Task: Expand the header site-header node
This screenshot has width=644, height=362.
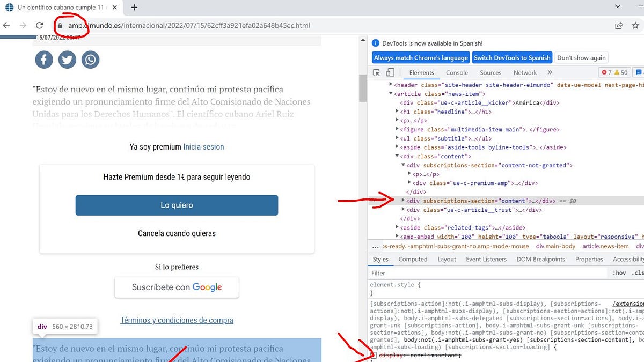Action: pos(391,85)
